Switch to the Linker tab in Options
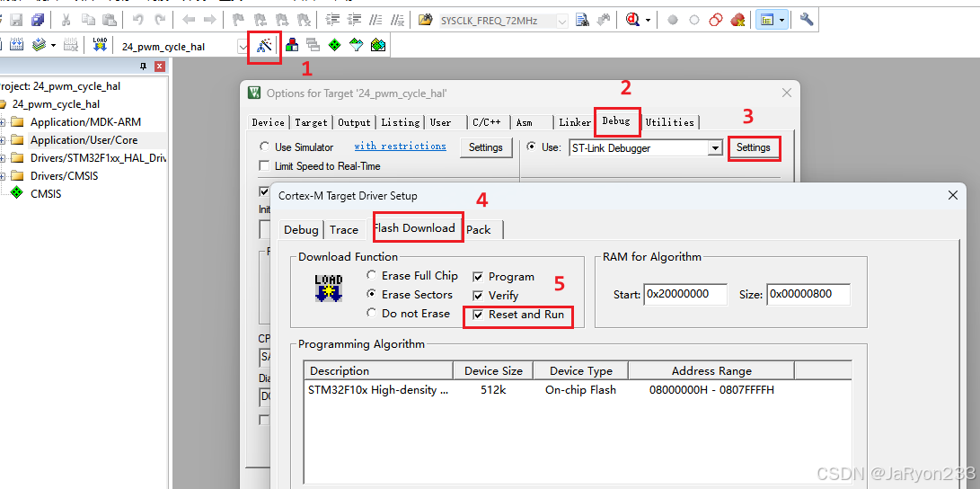Screen dimensions: 980x489 [574, 122]
